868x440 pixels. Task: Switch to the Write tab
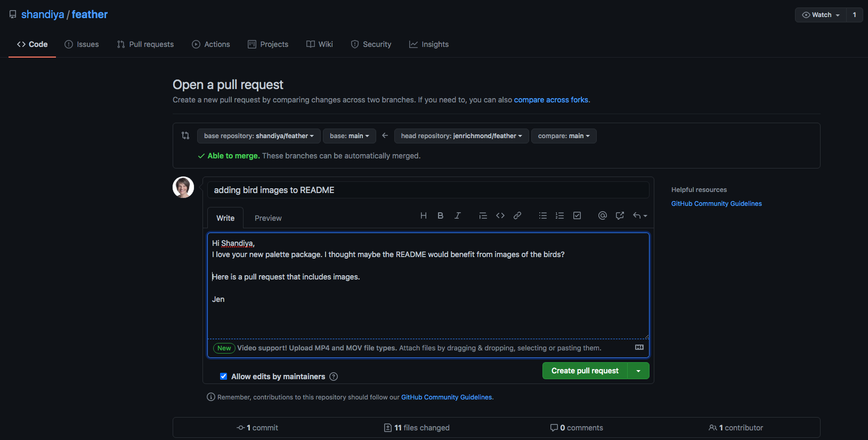pyautogui.click(x=225, y=218)
